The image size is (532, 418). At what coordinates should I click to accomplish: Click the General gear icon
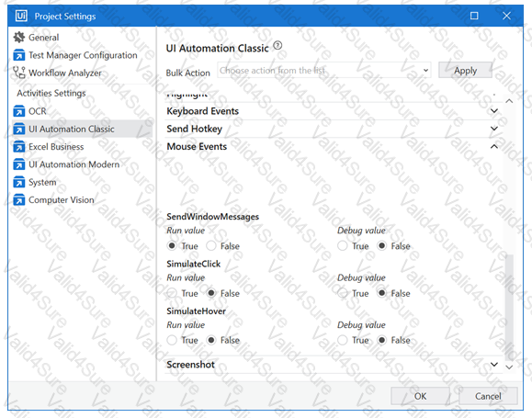[19, 37]
